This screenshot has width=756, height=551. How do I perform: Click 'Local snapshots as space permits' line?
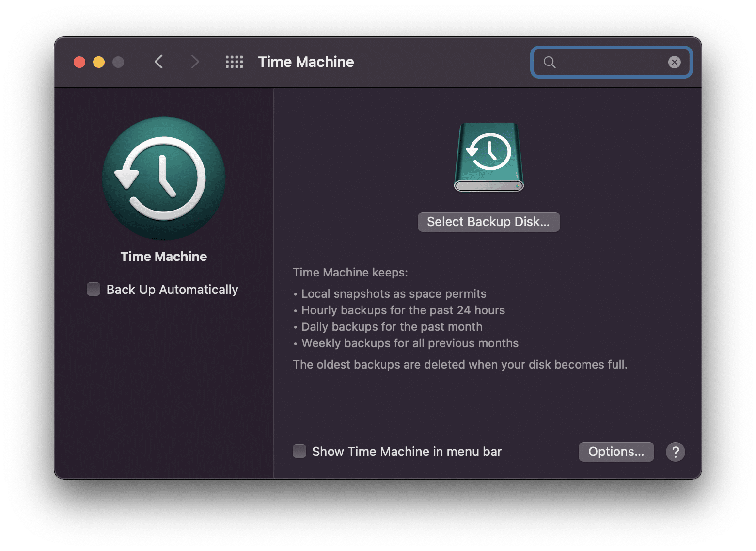point(394,293)
